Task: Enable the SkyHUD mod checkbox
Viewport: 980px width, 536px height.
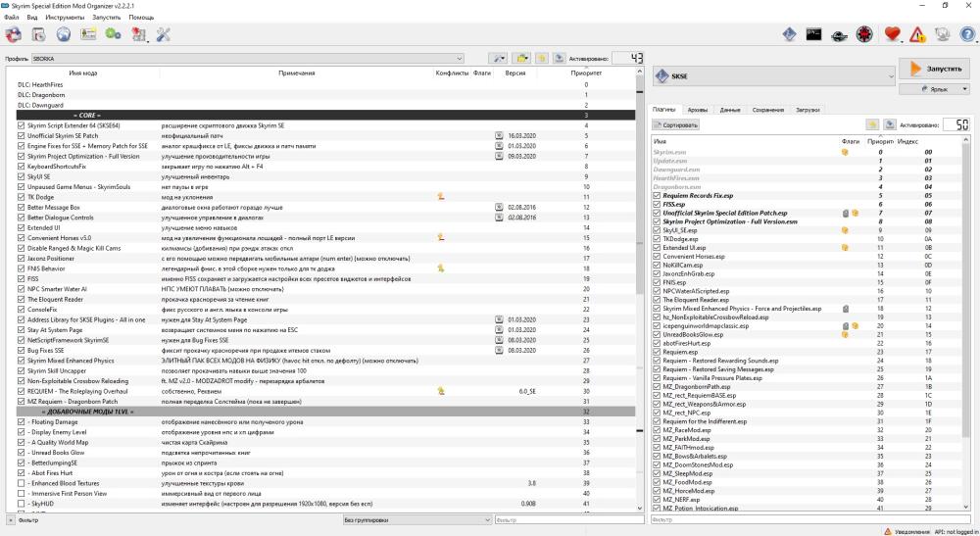Action: (22, 504)
